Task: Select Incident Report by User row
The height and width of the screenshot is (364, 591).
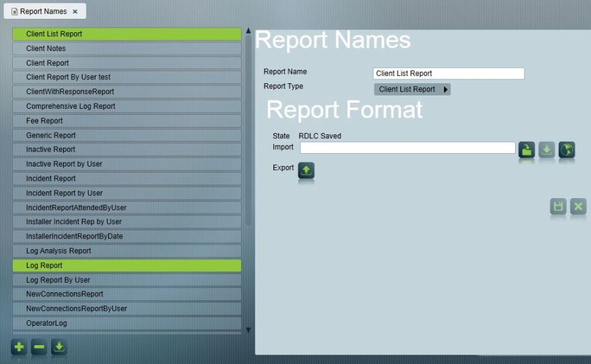Action: click(x=127, y=193)
